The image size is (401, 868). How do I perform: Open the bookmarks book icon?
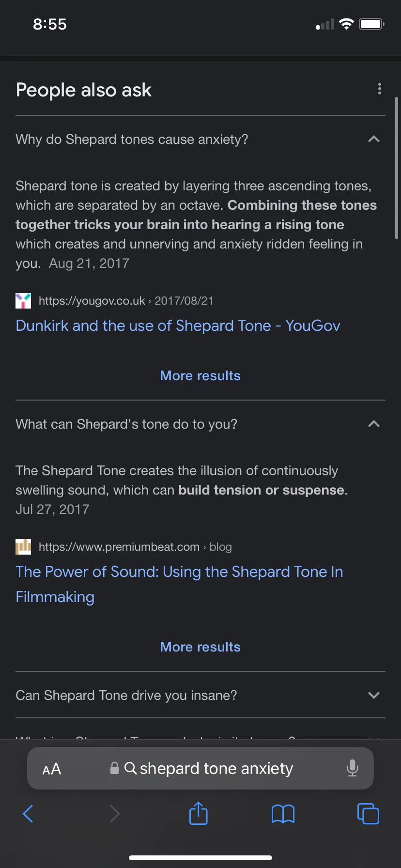tap(283, 814)
